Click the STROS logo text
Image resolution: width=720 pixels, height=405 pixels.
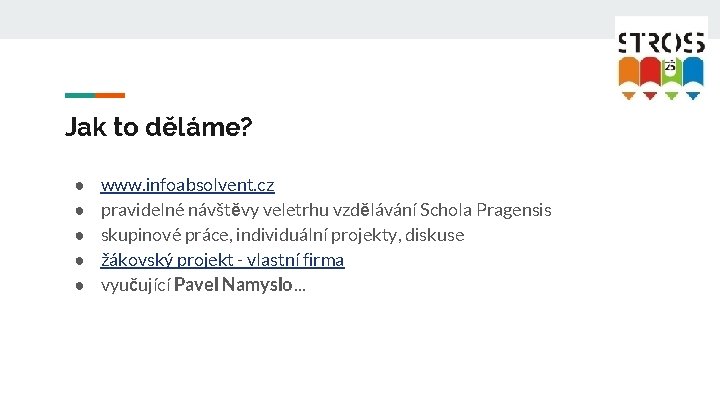660,43
